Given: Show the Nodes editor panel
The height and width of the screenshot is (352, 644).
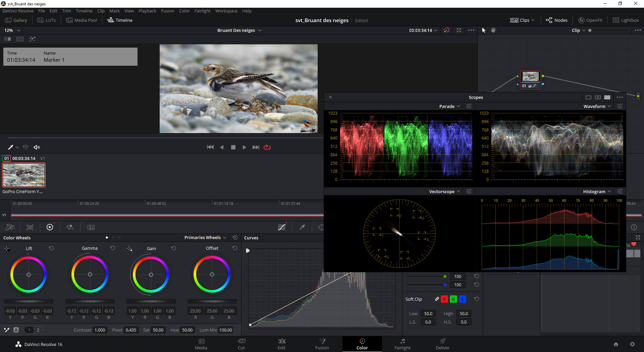Looking at the screenshot, I should (x=557, y=20).
